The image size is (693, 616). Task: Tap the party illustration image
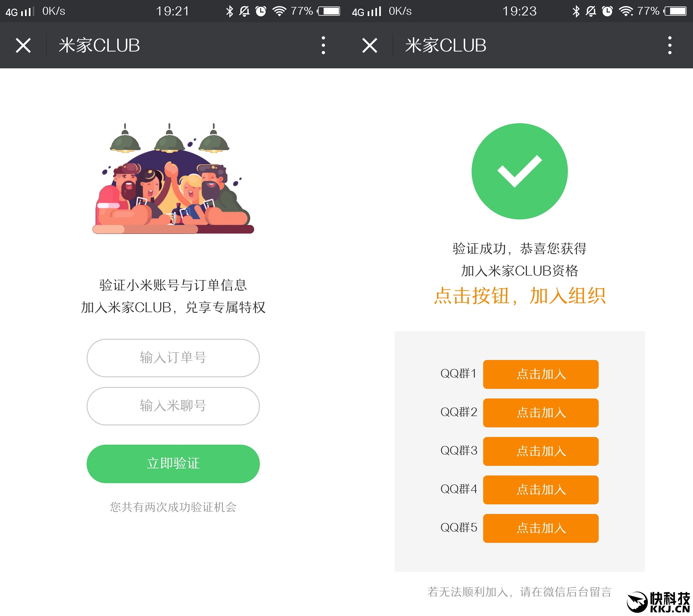(x=173, y=178)
